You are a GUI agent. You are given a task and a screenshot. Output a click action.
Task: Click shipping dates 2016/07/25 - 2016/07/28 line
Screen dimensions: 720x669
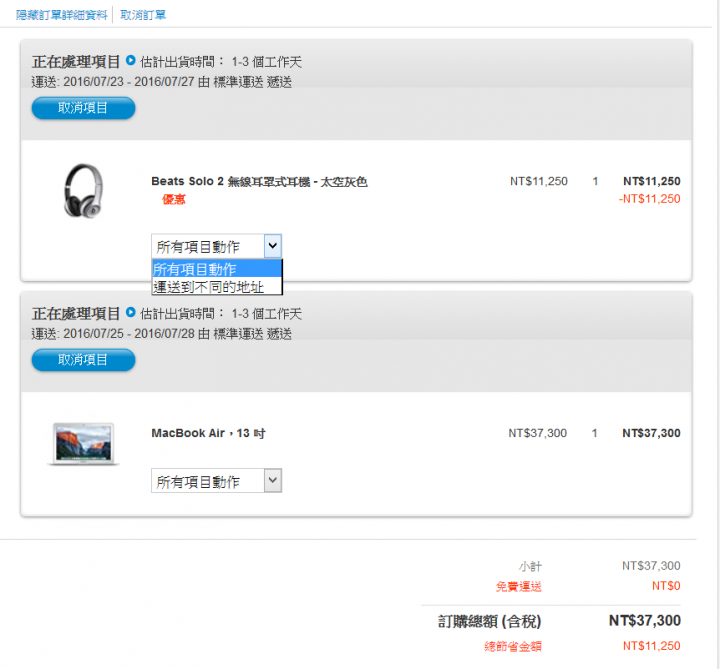click(x=162, y=333)
